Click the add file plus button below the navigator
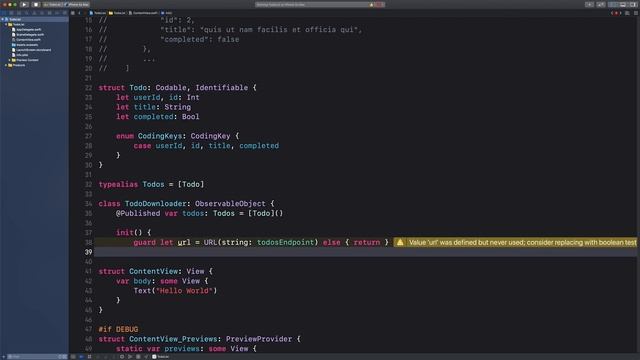Viewport: 640px width, 360px height. (3, 357)
